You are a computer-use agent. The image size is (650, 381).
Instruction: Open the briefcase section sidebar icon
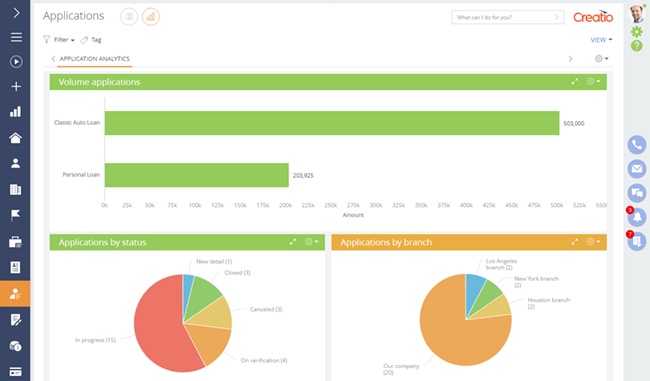click(15, 242)
